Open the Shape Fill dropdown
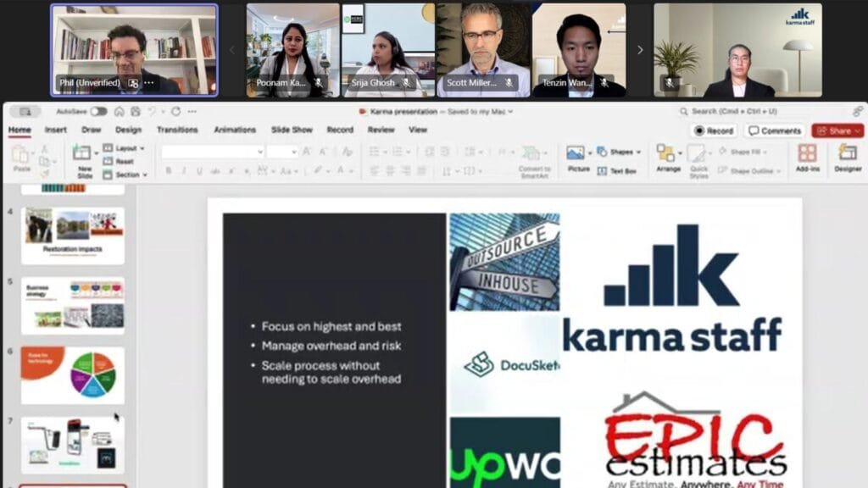 [x=743, y=152]
